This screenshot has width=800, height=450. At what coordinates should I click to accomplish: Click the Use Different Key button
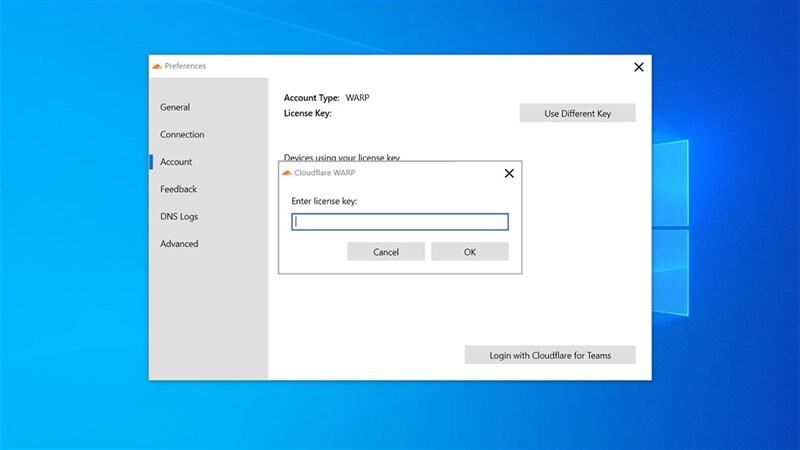(x=578, y=113)
